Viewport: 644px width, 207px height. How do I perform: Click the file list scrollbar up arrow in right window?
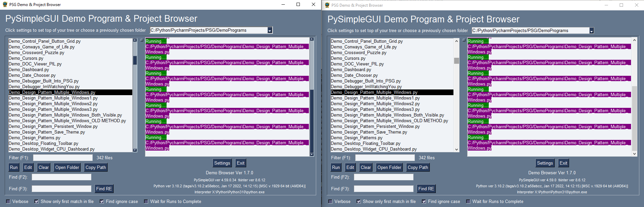[456, 41]
